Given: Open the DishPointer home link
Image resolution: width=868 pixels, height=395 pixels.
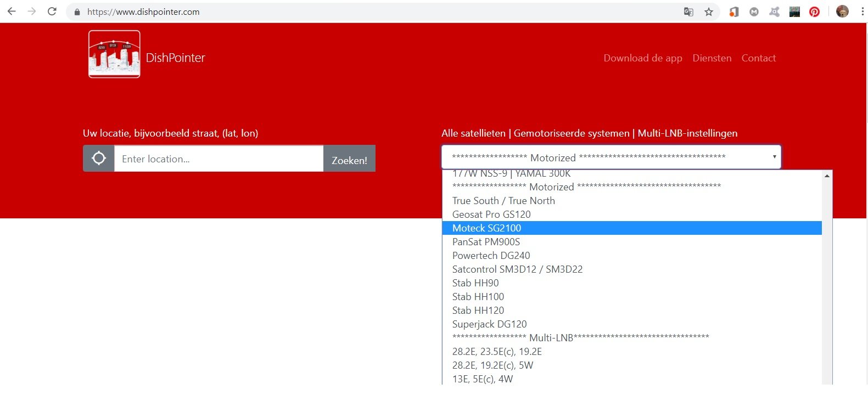Looking at the screenshot, I should pyautogui.click(x=176, y=58).
